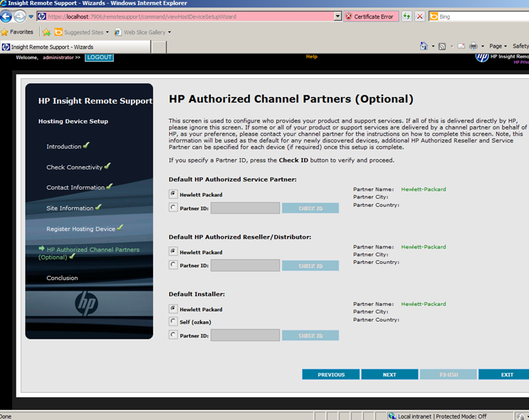Click the administrator username text
The height and width of the screenshot is (420, 529).
tap(58, 58)
